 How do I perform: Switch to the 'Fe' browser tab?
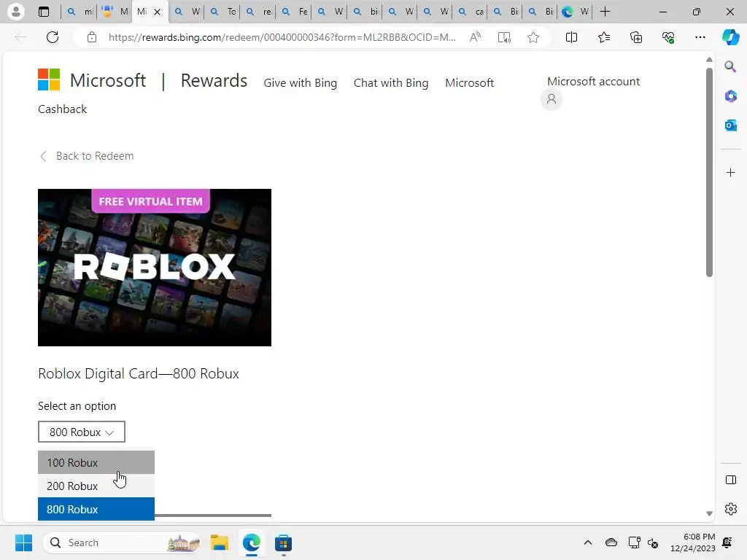pos(293,12)
